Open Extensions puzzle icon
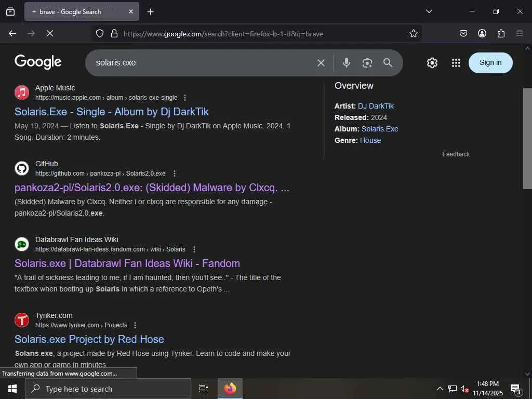 click(501, 33)
